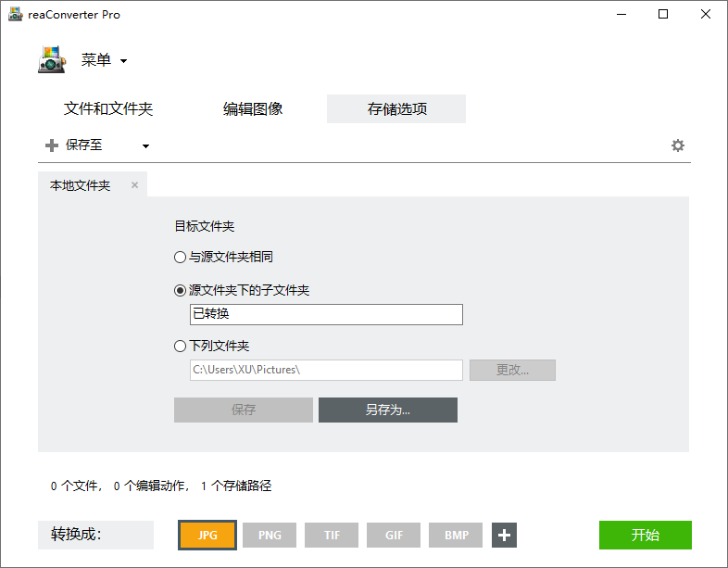Switch to 文件和文件夹 tab
The width and height of the screenshot is (728, 568).
coord(108,109)
